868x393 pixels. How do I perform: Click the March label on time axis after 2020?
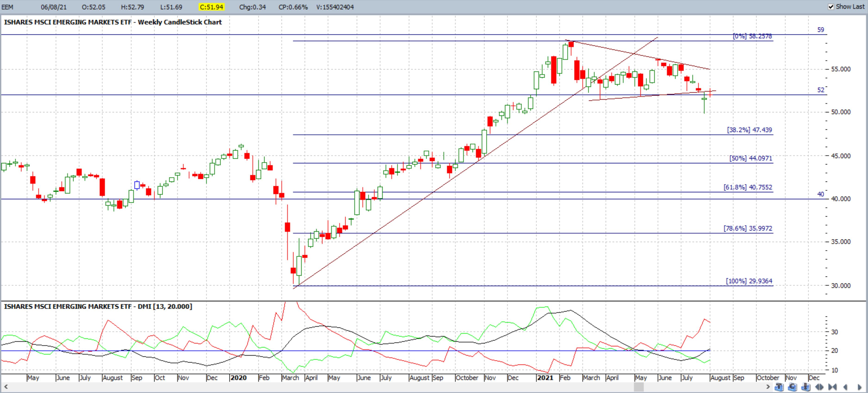(x=290, y=378)
